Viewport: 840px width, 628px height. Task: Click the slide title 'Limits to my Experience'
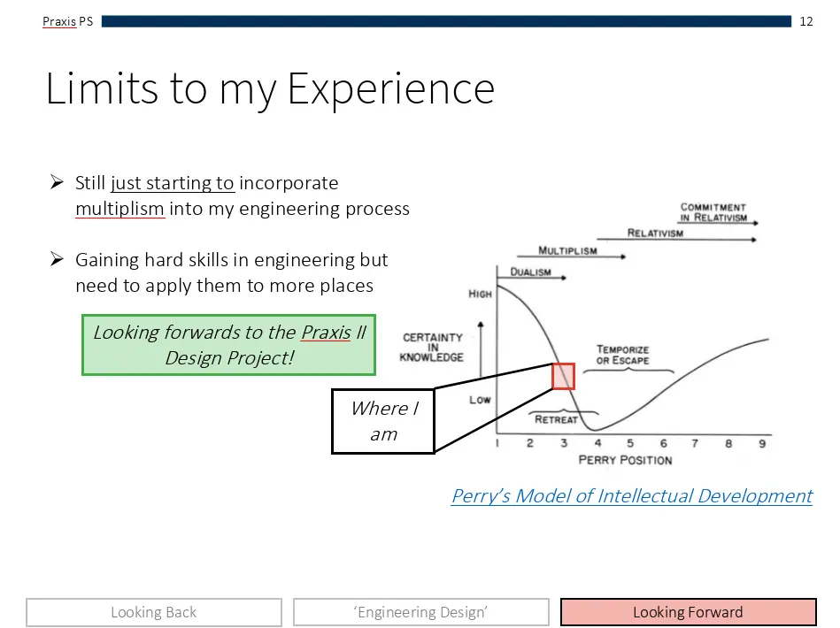click(270, 89)
